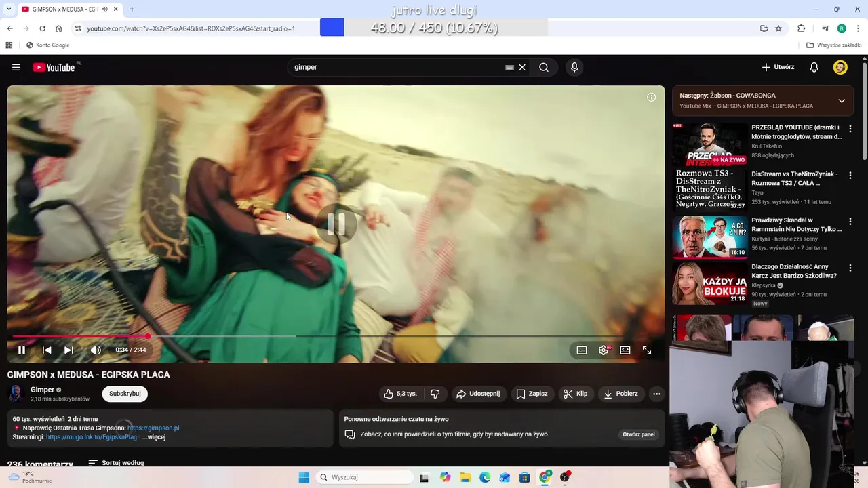Show the video info card icon
This screenshot has height=488, width=868.
[651, 97]
